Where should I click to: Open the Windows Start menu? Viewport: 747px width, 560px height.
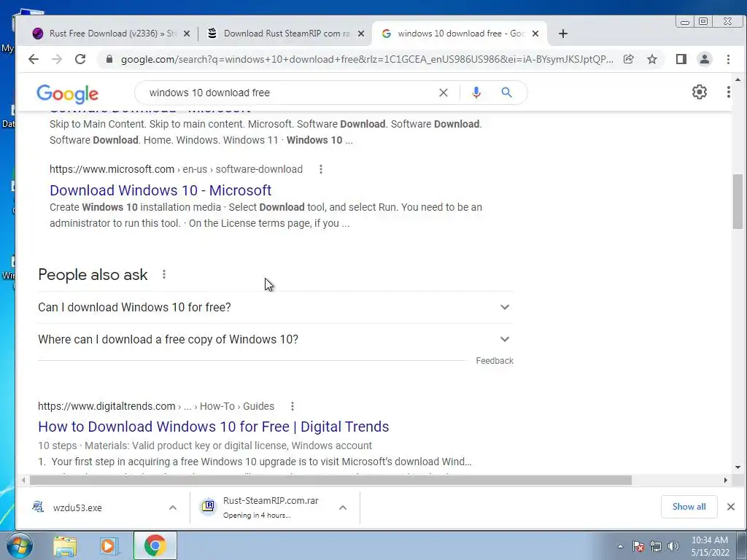point(19,545)
